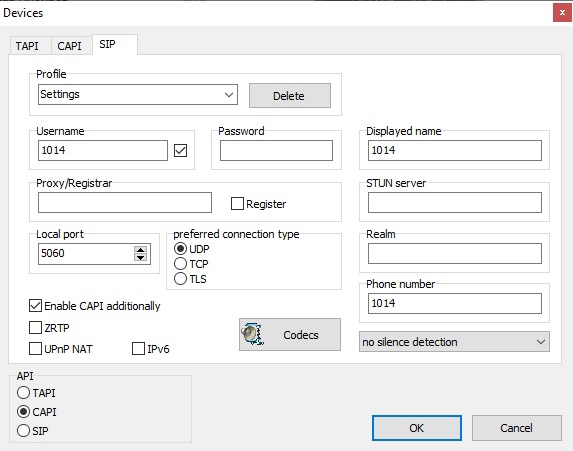
Task: Tick the IPv6 checkbox
Action: [138, 349]
